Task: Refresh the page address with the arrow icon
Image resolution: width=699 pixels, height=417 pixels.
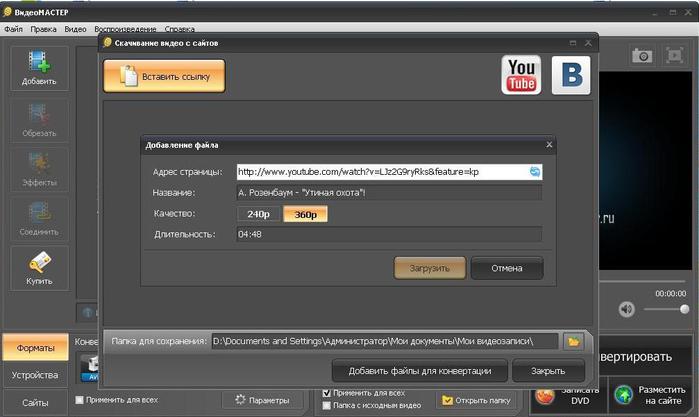Action: click(535, 172)
